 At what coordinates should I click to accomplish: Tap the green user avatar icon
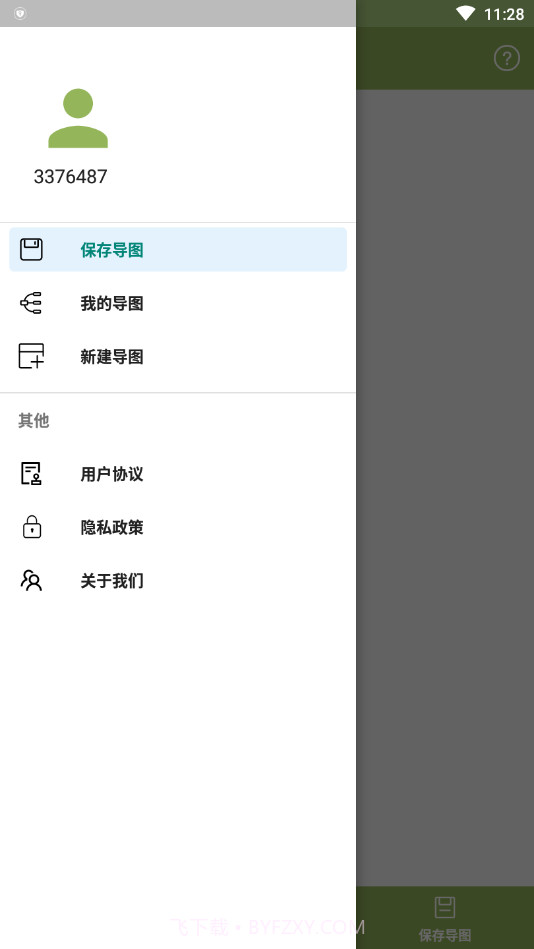point(78,118)
